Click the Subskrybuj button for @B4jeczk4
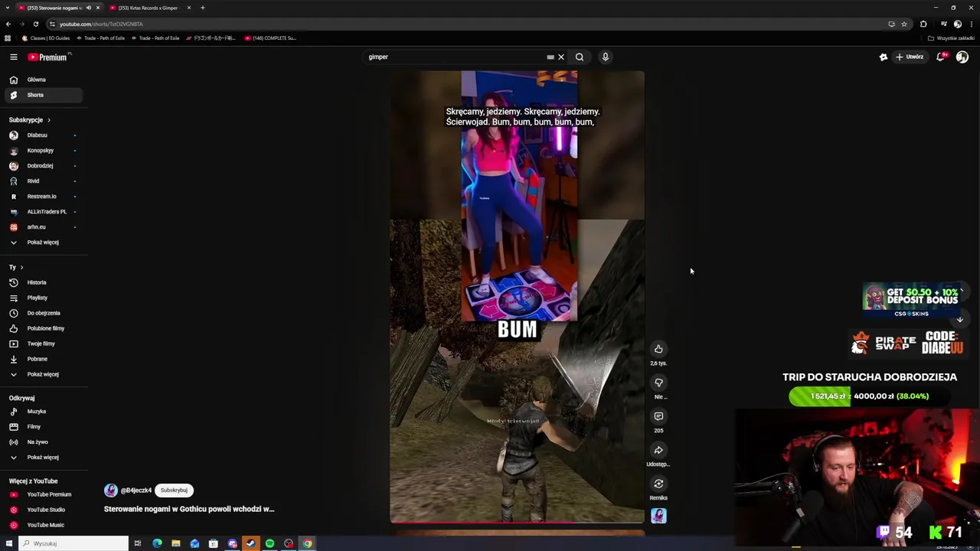980x551 pixels. coord(174,491)
